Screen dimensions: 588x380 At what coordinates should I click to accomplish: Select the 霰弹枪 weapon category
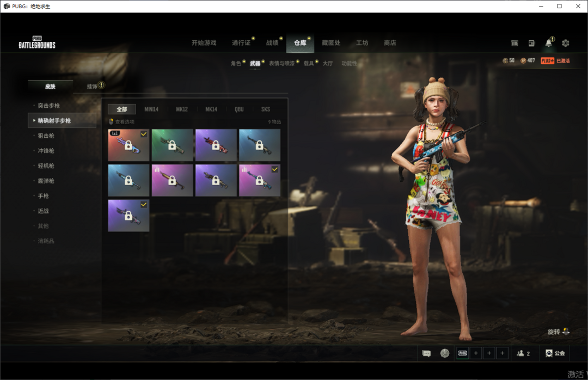coord(46,181)
